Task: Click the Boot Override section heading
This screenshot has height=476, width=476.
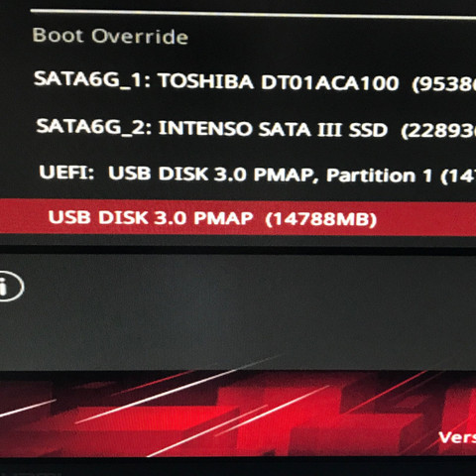Action: tap(110, 36)
